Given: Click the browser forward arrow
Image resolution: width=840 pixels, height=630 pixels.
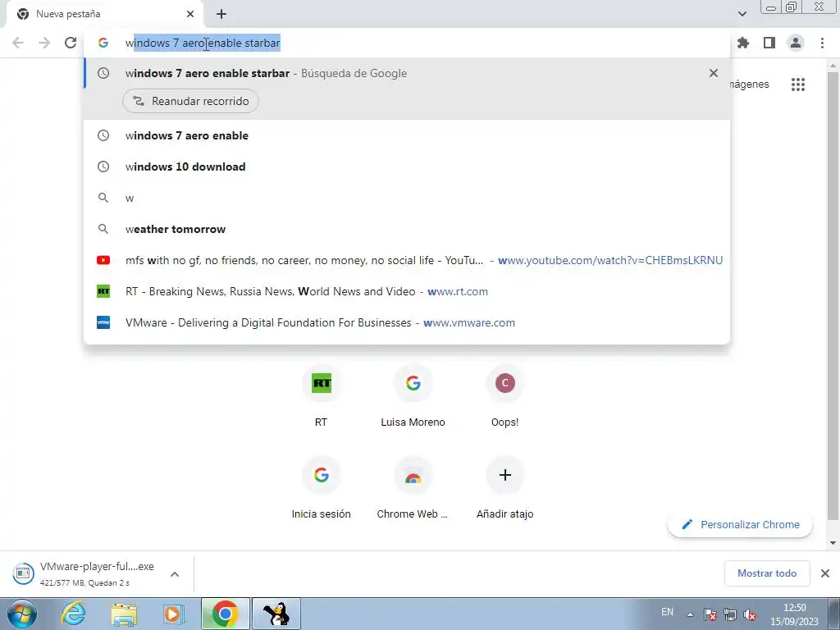Looking at the screenshot, I should coord(44,43).
